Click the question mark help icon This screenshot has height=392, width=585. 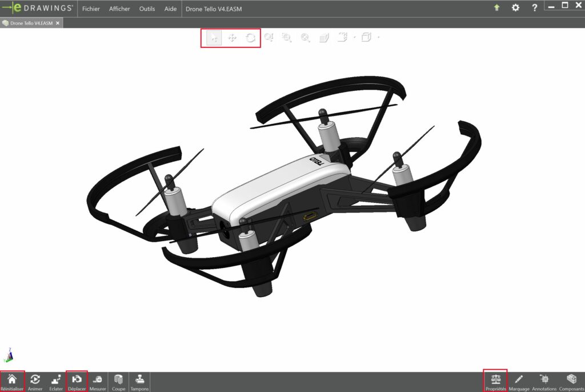click(x=534, y=7)
